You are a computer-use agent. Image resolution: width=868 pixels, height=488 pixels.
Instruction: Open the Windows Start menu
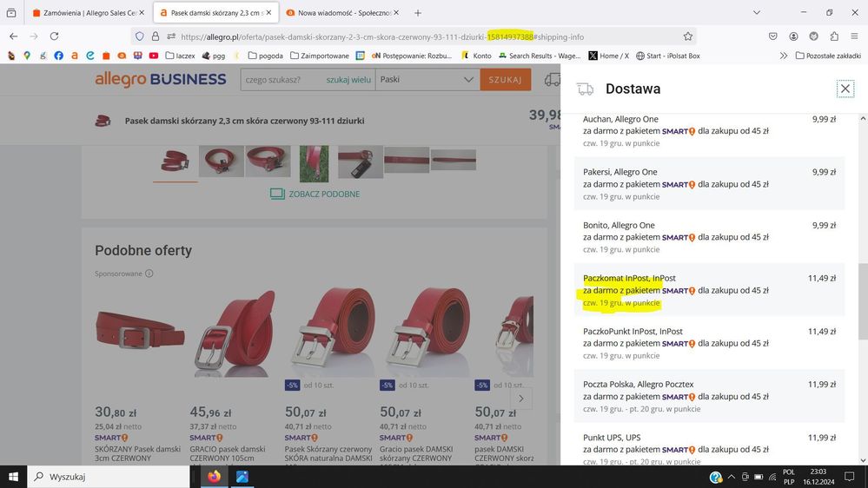pyautogui.click(x=13, y=477)
